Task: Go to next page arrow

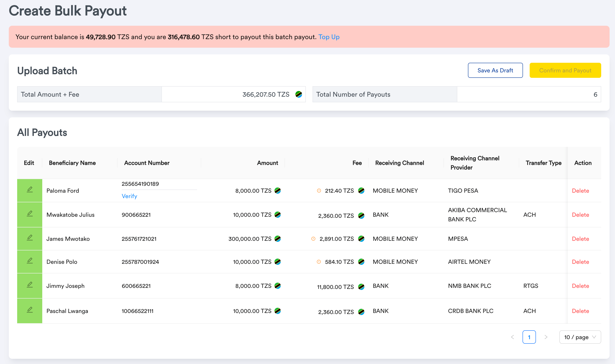Action: tap(546, 337)
